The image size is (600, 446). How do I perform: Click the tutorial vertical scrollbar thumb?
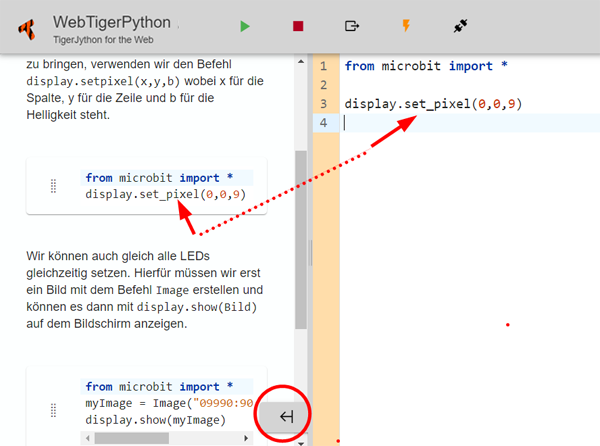[x=301, y=240]
